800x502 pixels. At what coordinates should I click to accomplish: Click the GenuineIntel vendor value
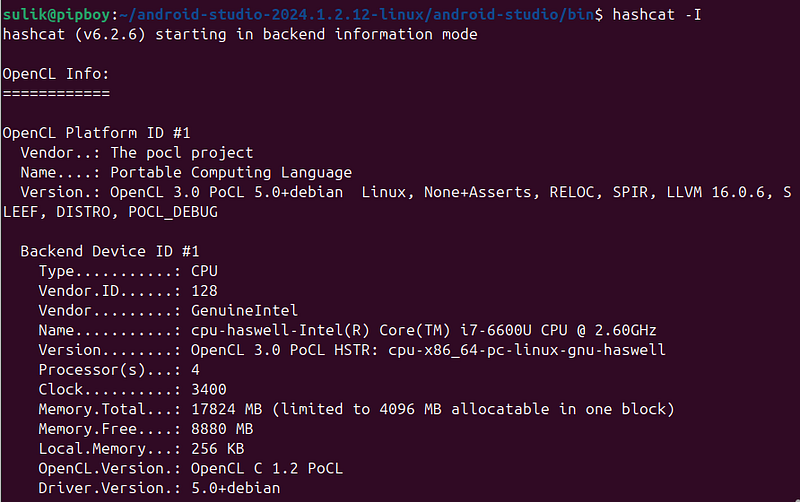point(244,311)
